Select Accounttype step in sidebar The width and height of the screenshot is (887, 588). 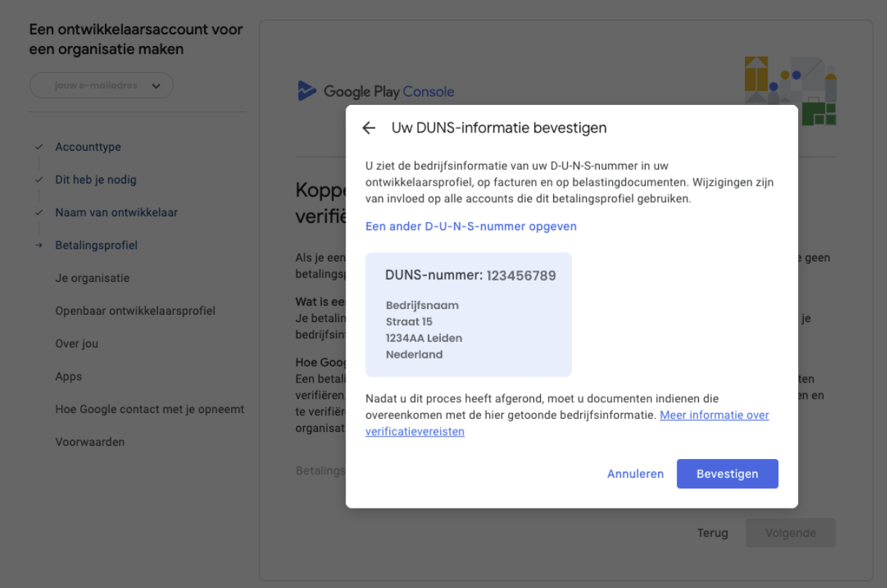pyautogui.click(x=88, y=147)
